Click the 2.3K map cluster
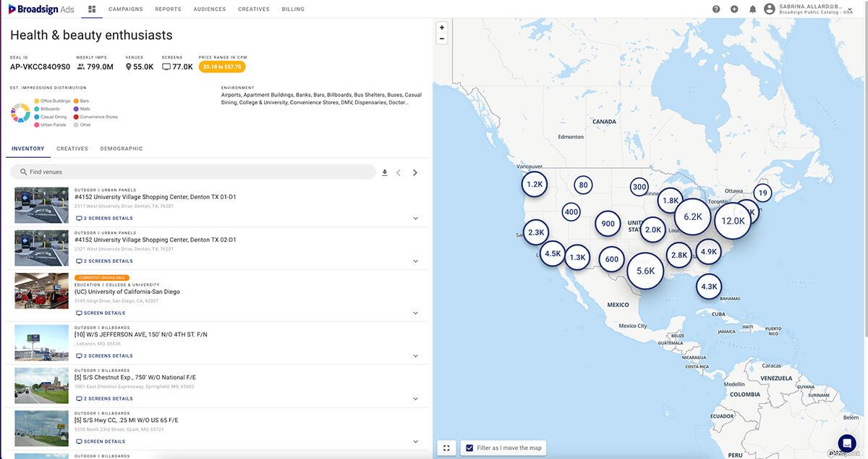Viewport: 868px width, 459px height. click(536, 232)
